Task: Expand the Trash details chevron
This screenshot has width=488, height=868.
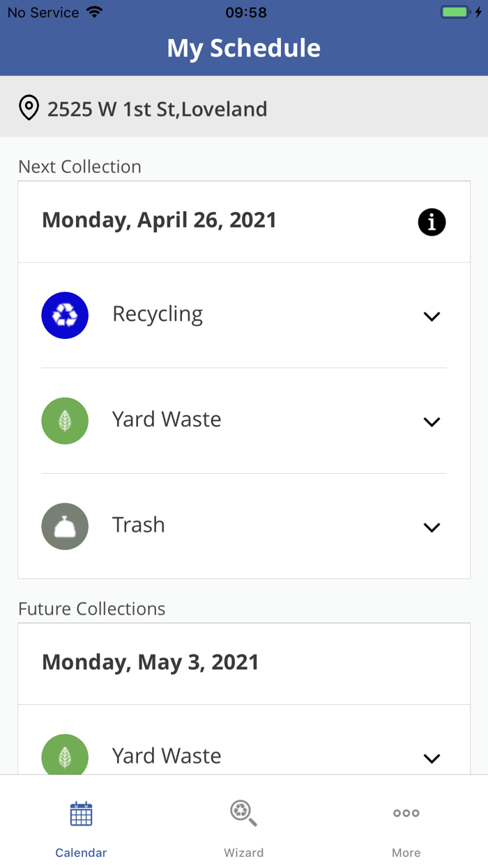Action: tap(432, 527)
